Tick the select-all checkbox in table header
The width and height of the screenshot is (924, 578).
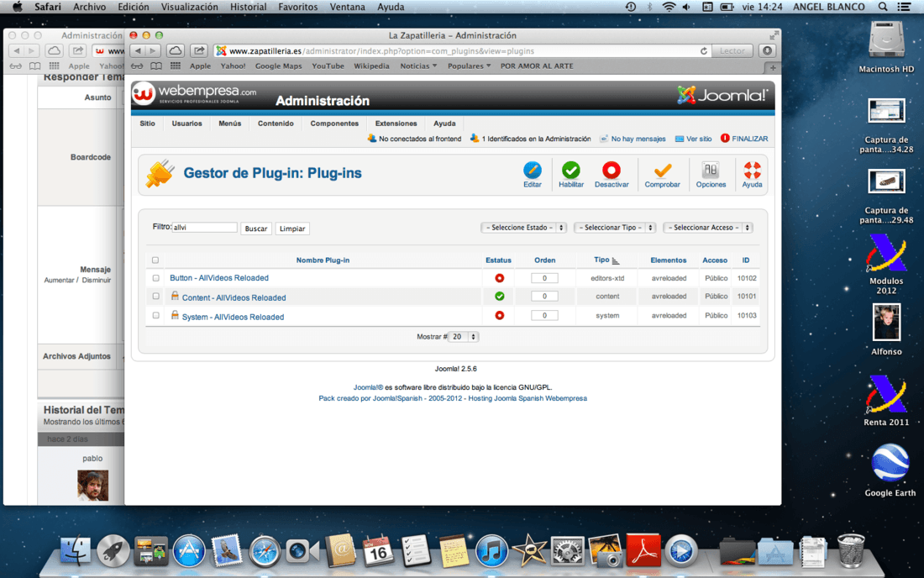pyautogui.click(x=155, y=260)
